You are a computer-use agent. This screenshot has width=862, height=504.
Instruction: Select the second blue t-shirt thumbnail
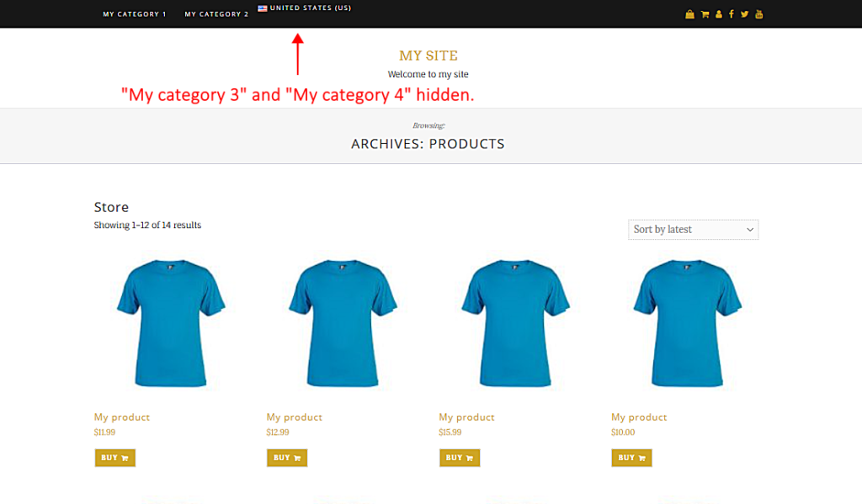(343, 323)
